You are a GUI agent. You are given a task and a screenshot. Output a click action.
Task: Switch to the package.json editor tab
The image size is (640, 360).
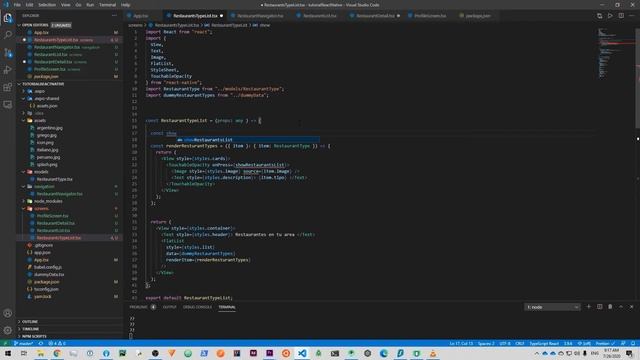click(478, 16)
